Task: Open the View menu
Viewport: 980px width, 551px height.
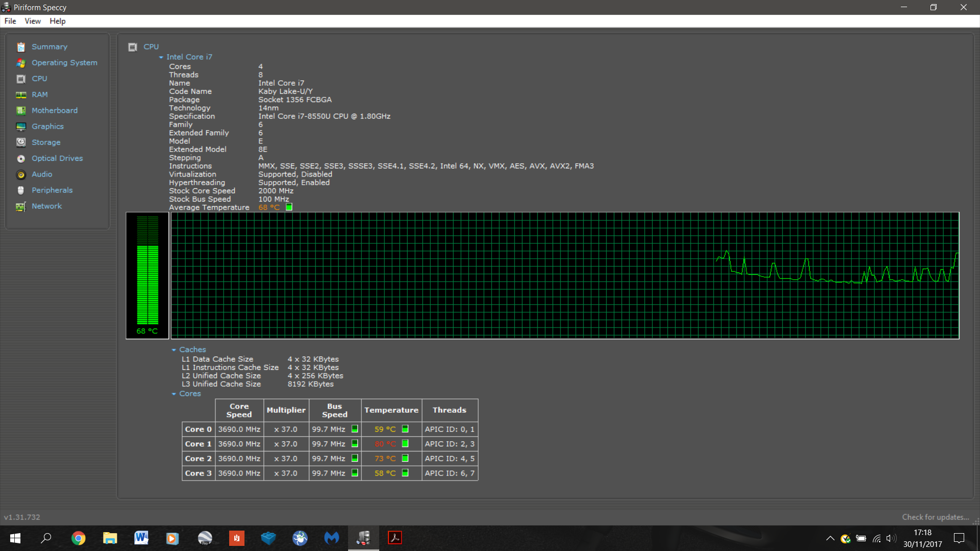Action: tap(33, 21)
